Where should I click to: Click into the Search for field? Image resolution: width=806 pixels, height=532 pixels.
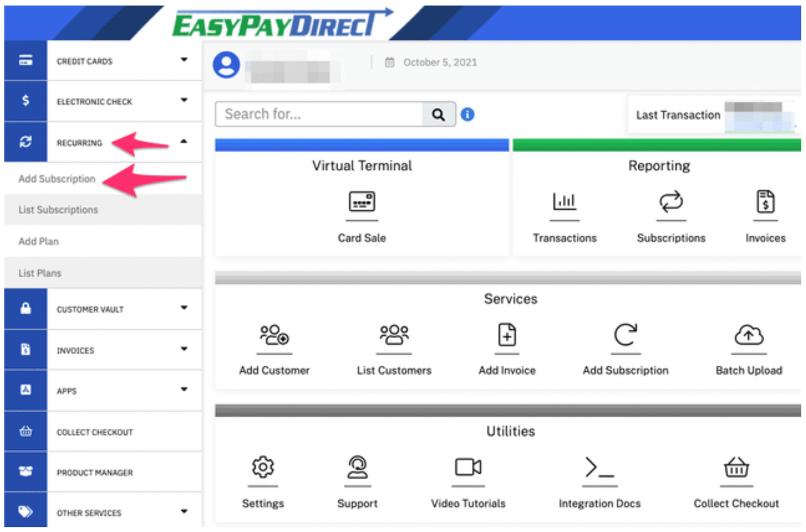click(x=318, y=115)
